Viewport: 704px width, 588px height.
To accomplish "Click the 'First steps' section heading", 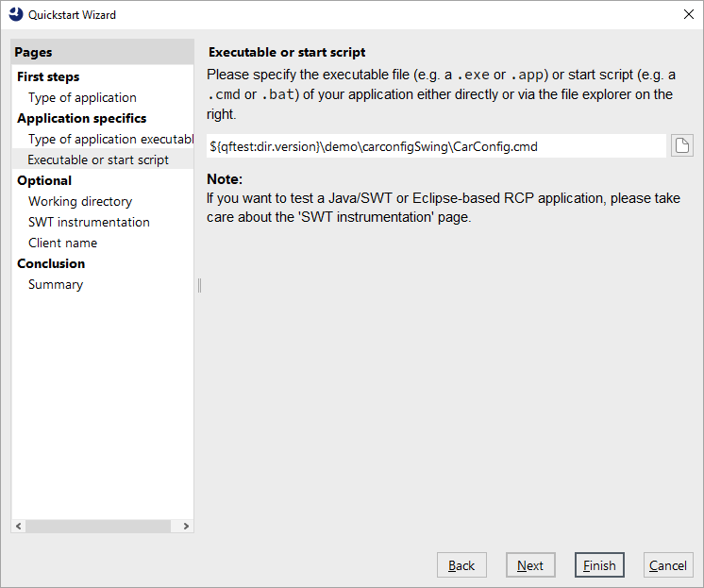I will click(48, 76).
